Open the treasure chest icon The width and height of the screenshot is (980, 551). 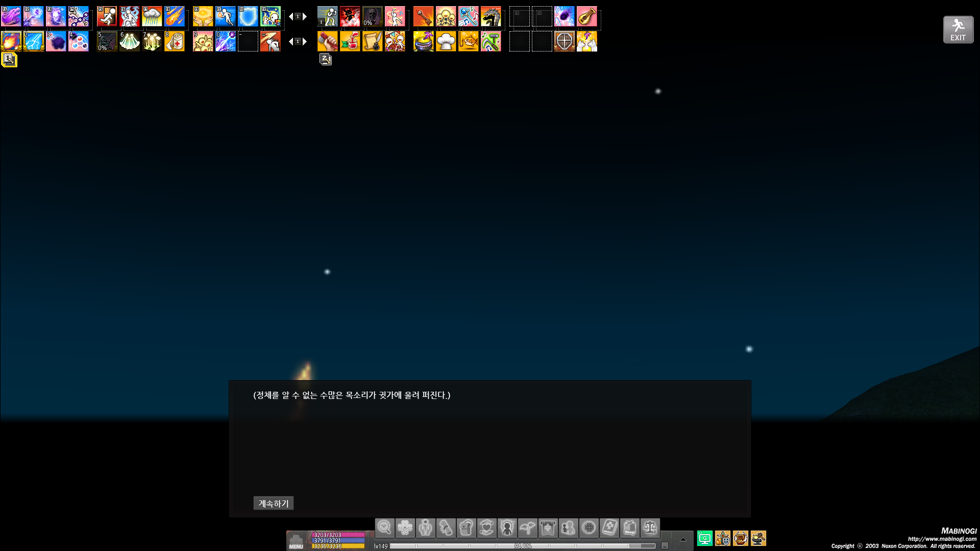[x=741, y=538]
